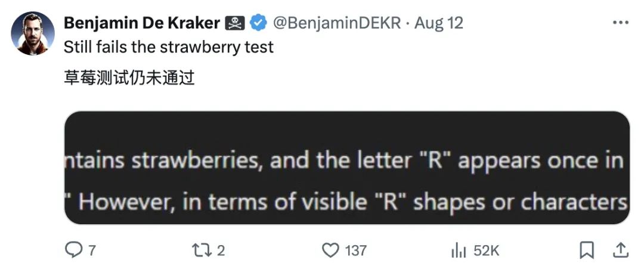Open the embedded dark screenshot image
This screenshot has height=272, width=644.
(346, 168)
